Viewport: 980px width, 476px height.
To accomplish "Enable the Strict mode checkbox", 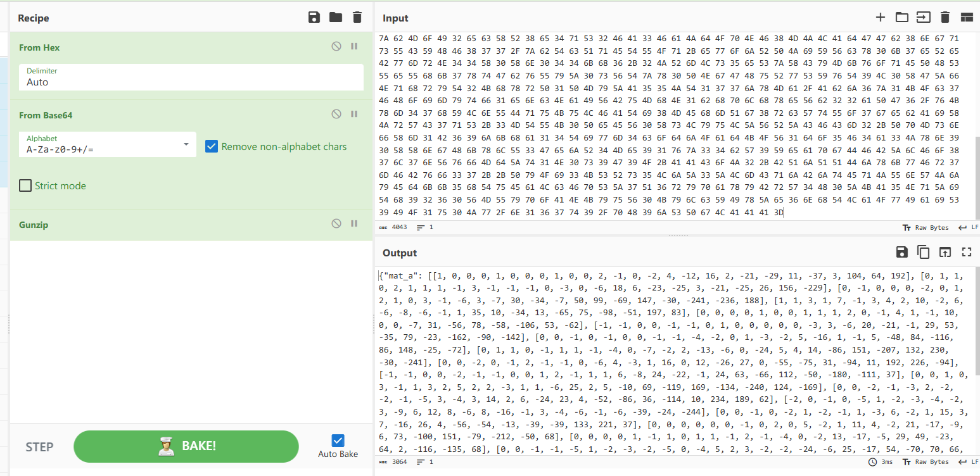I will pos(25,185).
